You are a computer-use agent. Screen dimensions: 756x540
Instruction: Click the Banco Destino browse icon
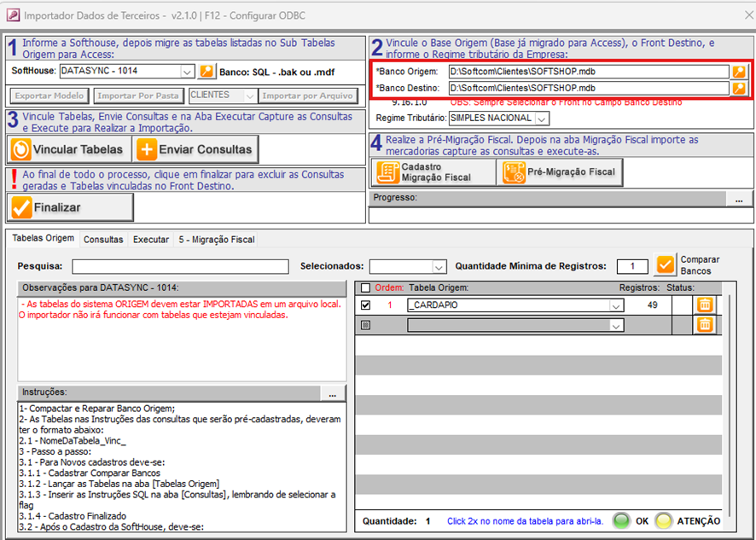(739, 88)
